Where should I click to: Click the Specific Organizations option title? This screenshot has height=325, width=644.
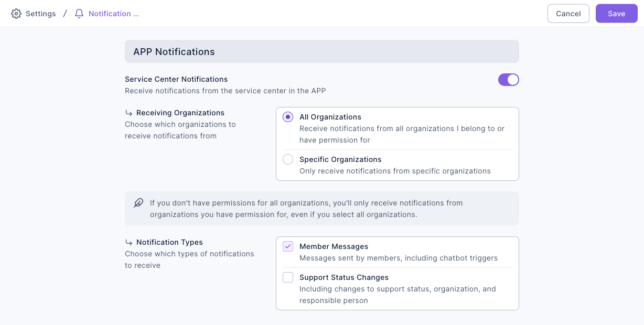coord(340,159)
